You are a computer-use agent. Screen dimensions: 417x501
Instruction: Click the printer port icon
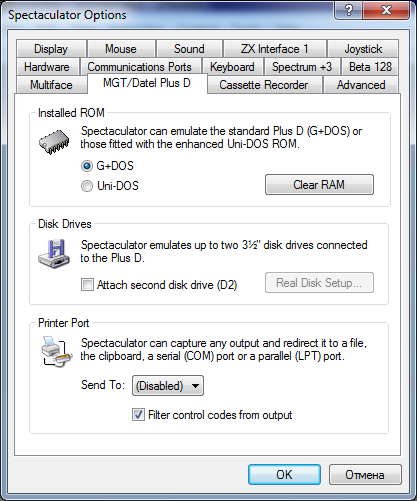(x=56, y=351)
